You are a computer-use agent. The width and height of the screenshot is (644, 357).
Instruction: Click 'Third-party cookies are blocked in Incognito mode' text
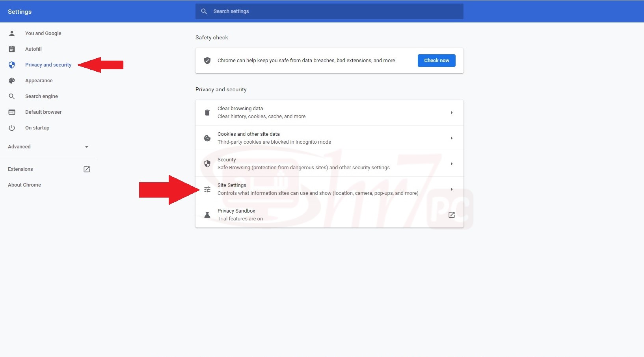pyautogui.click(x=274, y=142)
